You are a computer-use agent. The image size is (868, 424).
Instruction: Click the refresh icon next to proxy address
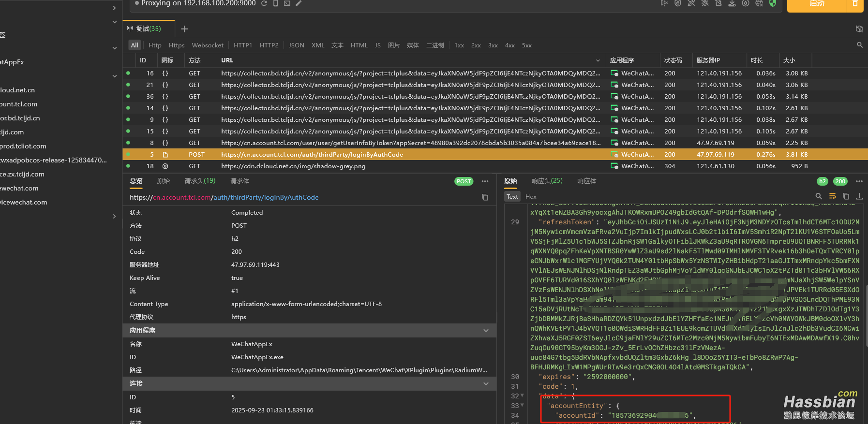(264, 3)
